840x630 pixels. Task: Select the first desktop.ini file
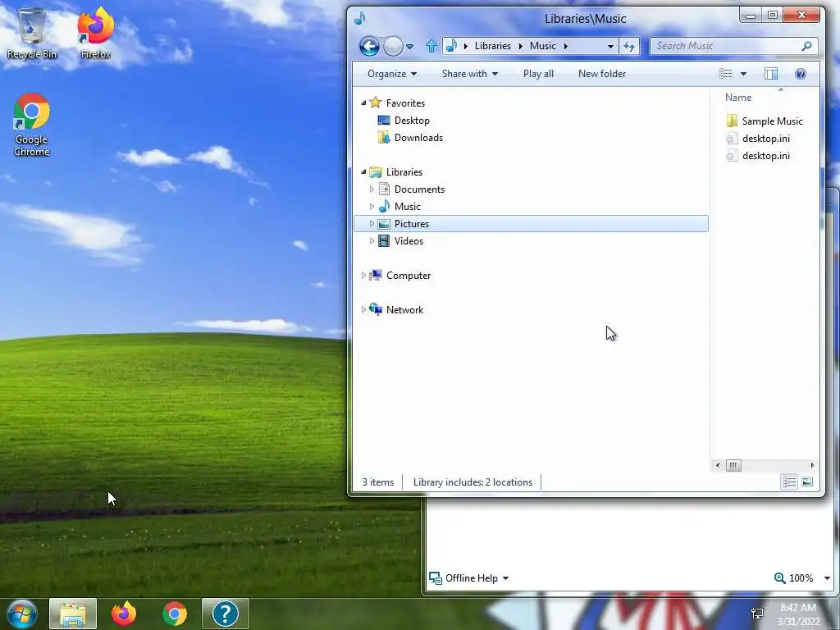coord(765,138)
